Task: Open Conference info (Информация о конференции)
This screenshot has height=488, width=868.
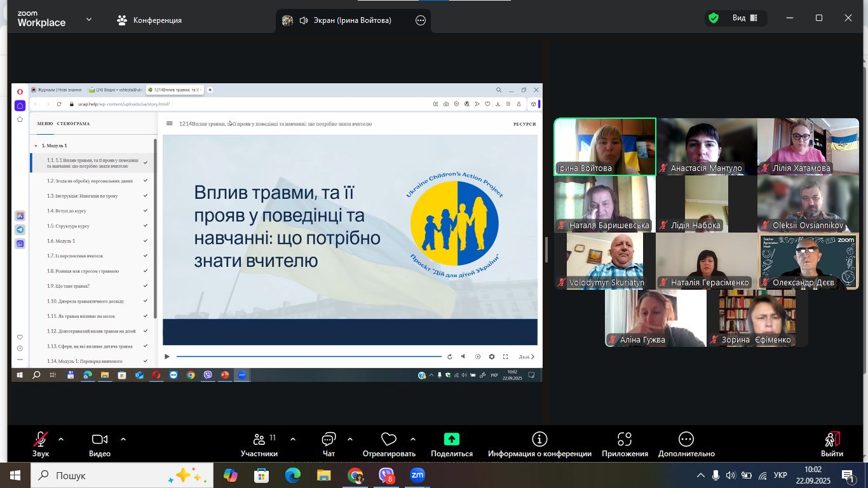Action: point(539,439)
